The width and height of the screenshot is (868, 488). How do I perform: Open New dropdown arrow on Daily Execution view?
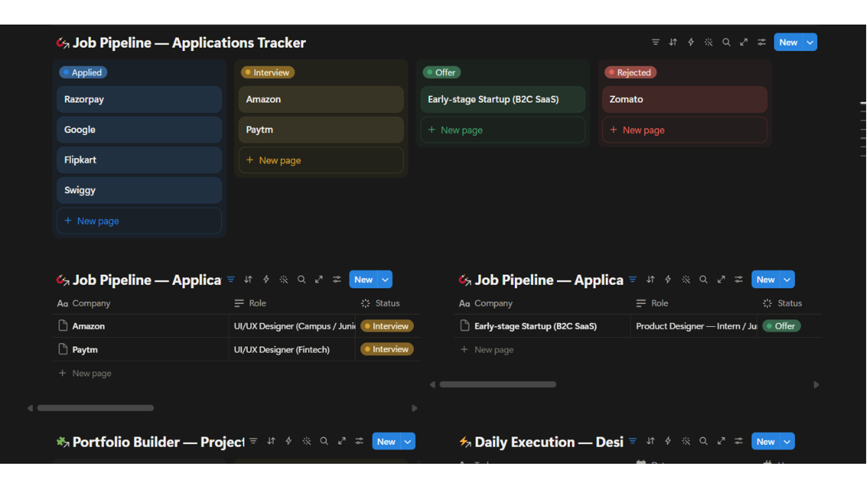click(x=787, y=442)
